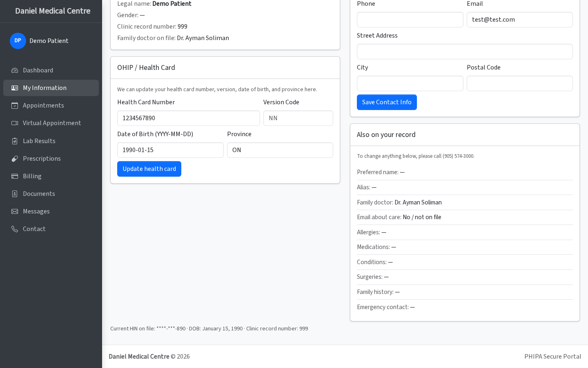Click the Contact phone icon
Image resolution: width=588 pixels, height=368 pixels.
point(15,229)
